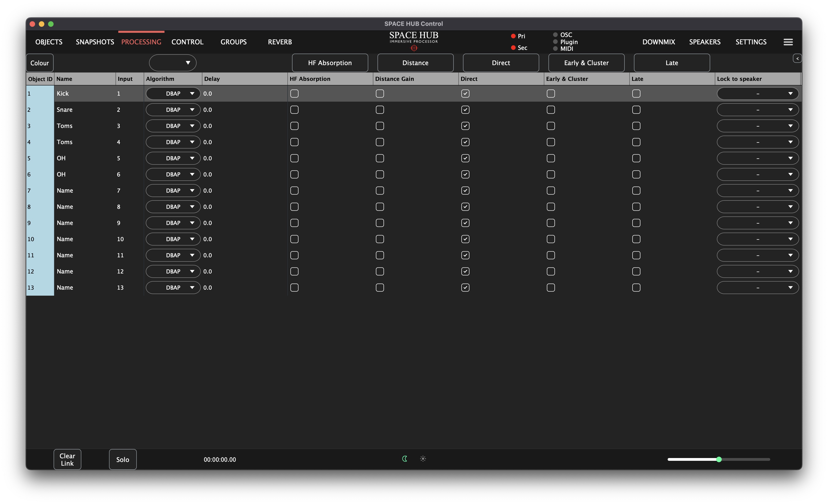This screenshot has width=828, height=504.
Task: Click the light blue colour cell of object 7
Action: 40,191
